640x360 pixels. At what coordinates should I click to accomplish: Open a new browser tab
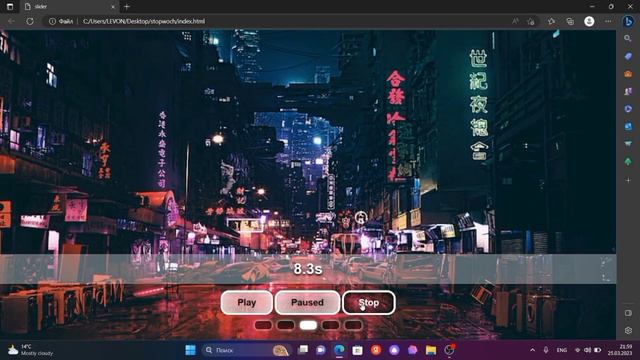point(127,7)
